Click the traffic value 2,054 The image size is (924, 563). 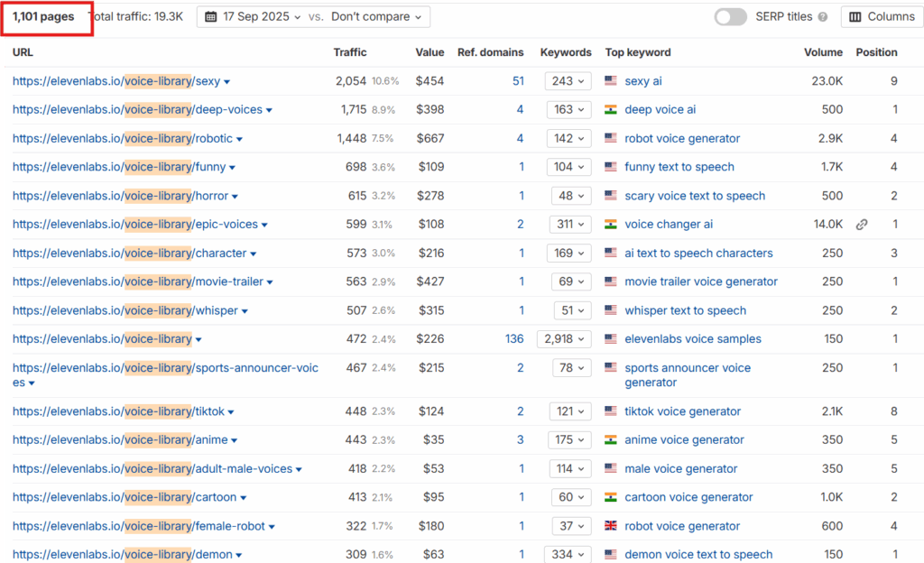click(351, 81)
